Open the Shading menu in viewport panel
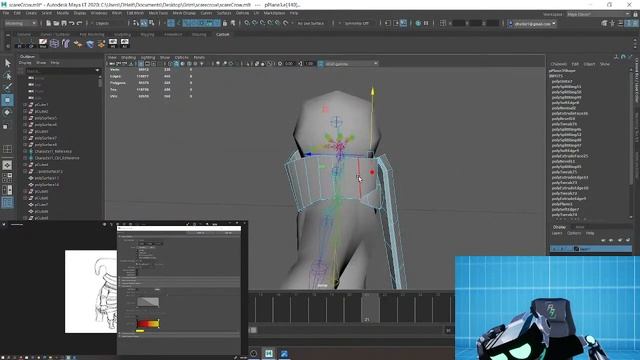The image size is (640, 360). (128, 58)
